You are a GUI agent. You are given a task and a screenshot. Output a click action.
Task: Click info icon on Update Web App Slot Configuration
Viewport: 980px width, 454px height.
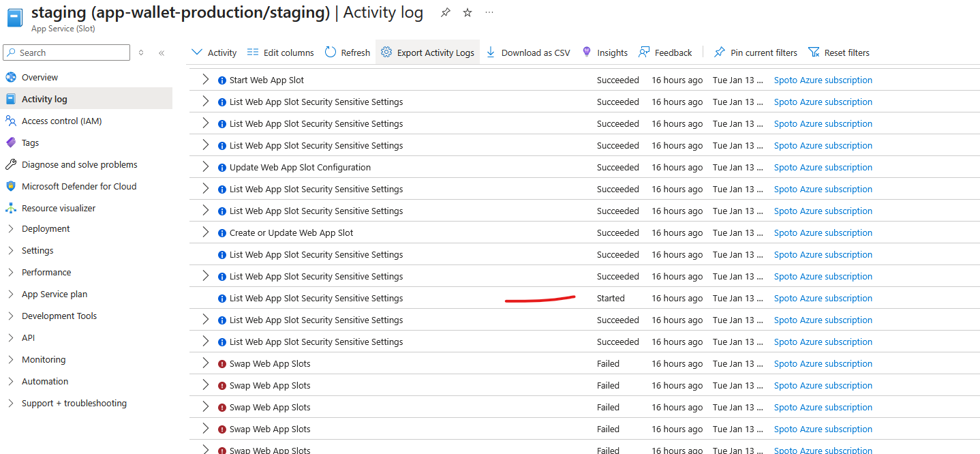click(221, 168)
